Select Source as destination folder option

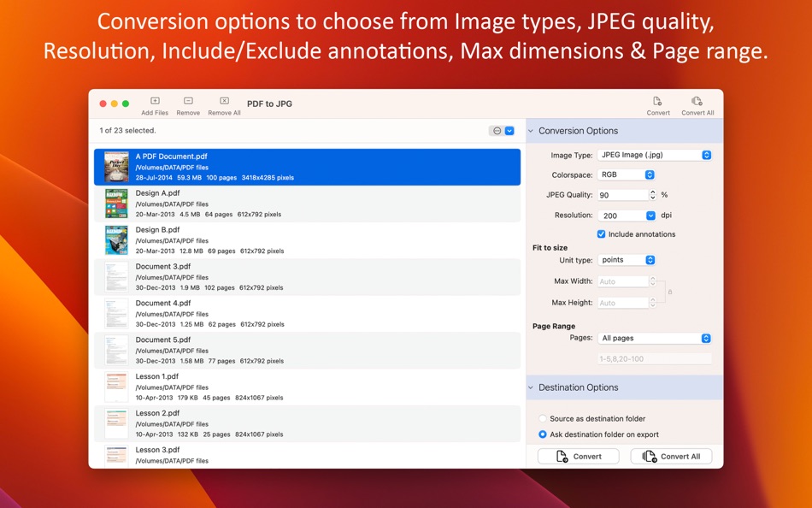(x=542, y=418)
